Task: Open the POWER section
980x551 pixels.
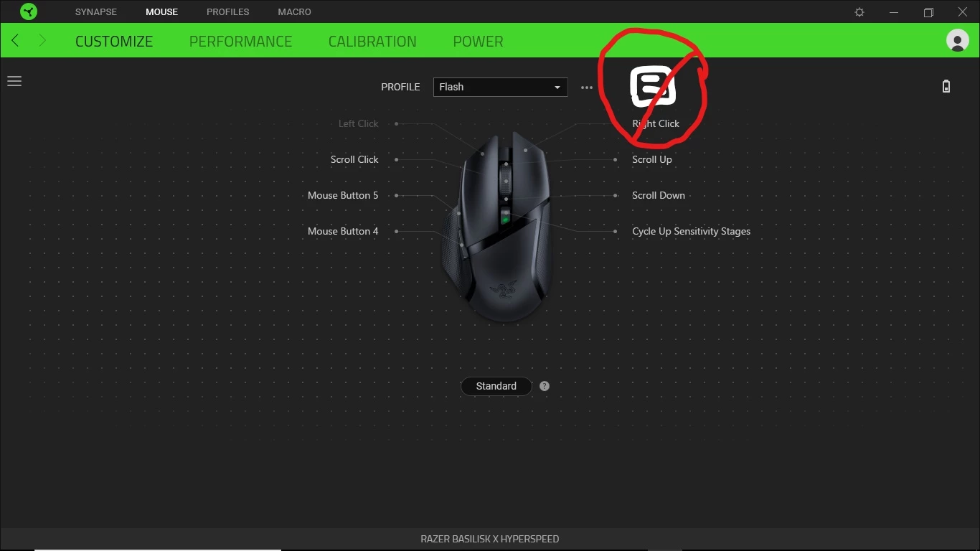Action: point(478,42)
